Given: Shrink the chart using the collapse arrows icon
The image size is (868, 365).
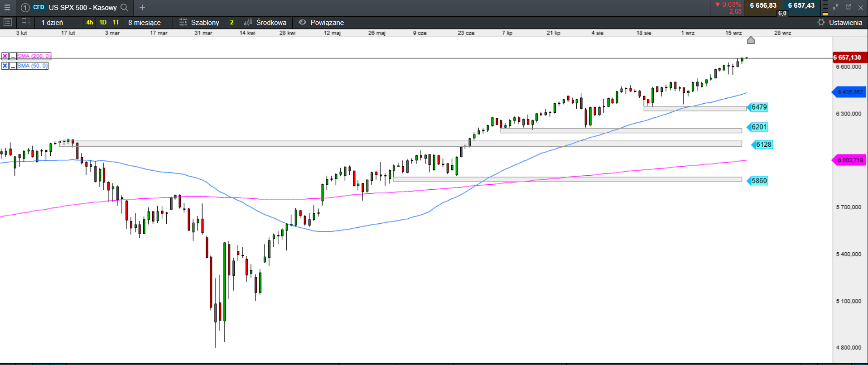Looking at the screenshot, I should [x=835, y=7].
